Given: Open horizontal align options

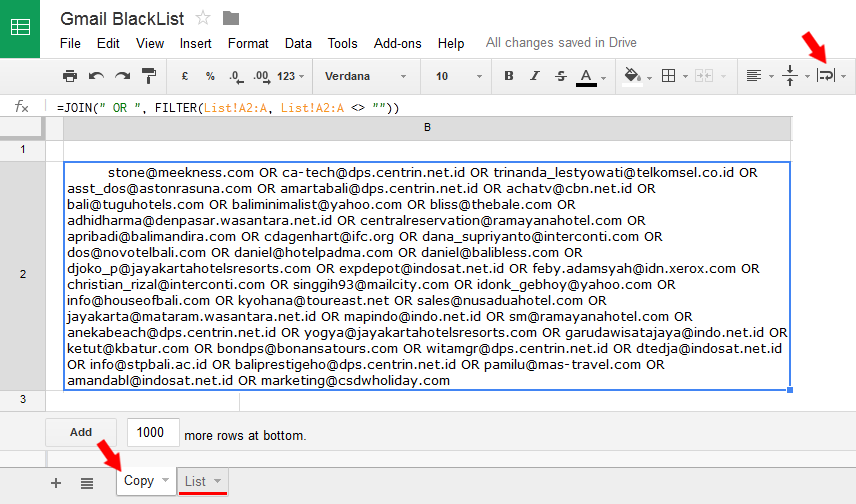Looking at the screenshot, I should click(754, 76).
